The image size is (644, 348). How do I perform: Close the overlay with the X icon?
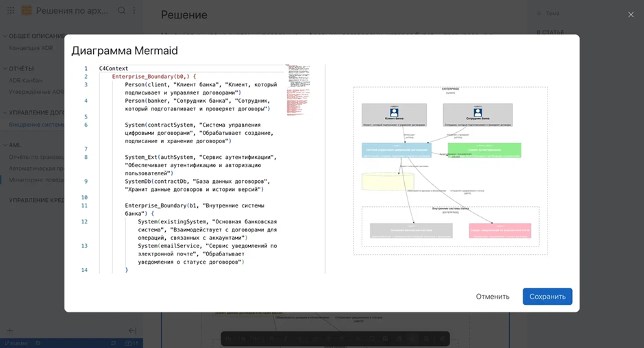click(631, 15)
